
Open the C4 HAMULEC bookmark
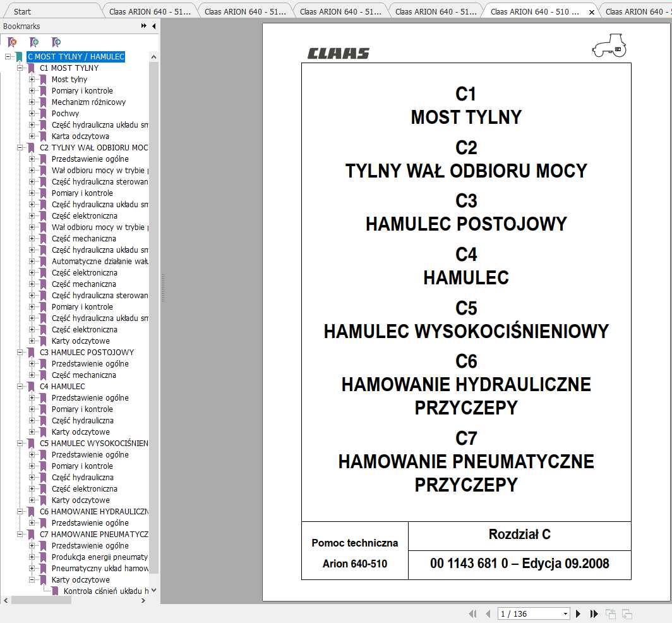62,386
